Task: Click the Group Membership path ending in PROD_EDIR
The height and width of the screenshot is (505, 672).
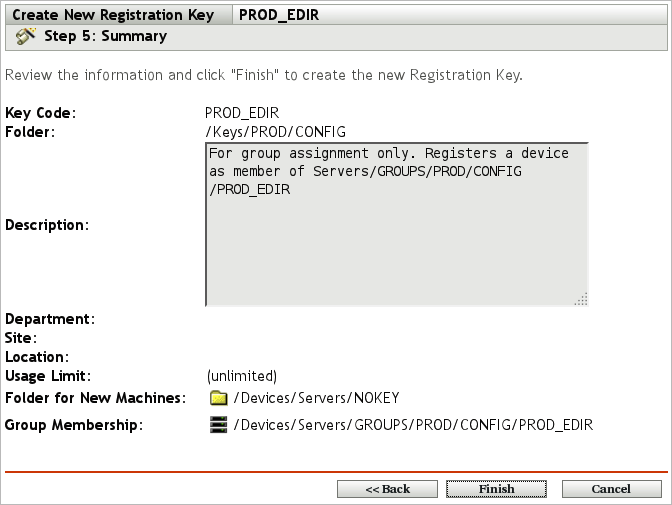Action: tap(413, 425)
